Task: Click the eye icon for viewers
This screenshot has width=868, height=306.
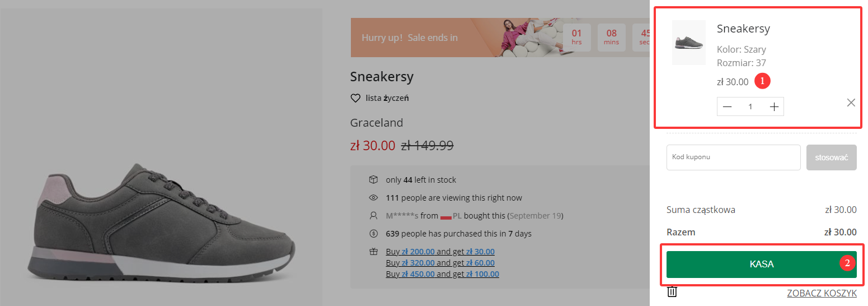Action: (373, 198)
